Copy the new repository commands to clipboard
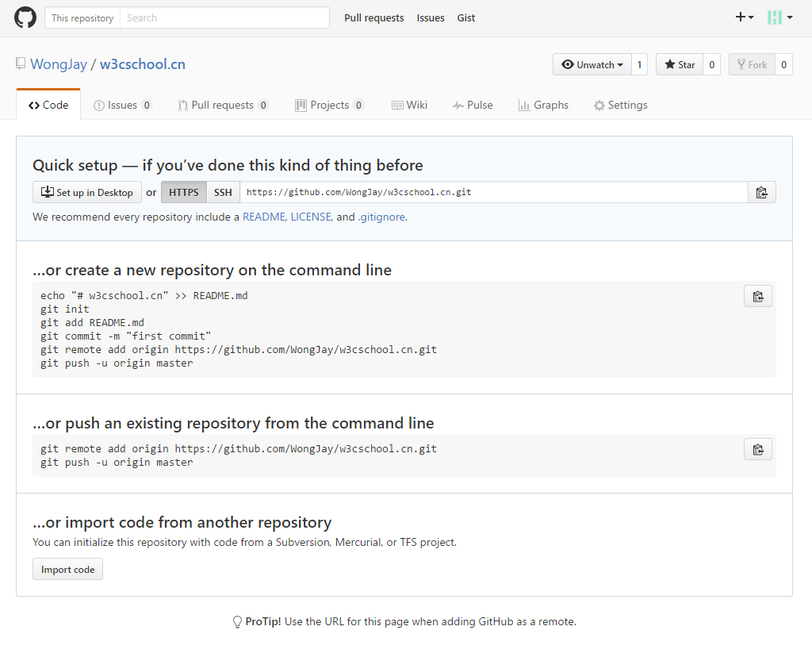The image size is (812, 657). pos(757,296)
